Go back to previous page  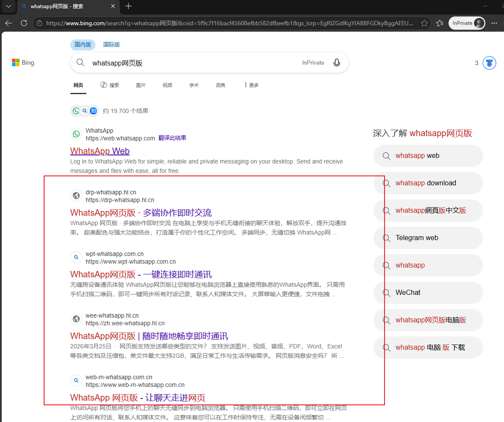(x=9, y=23)
